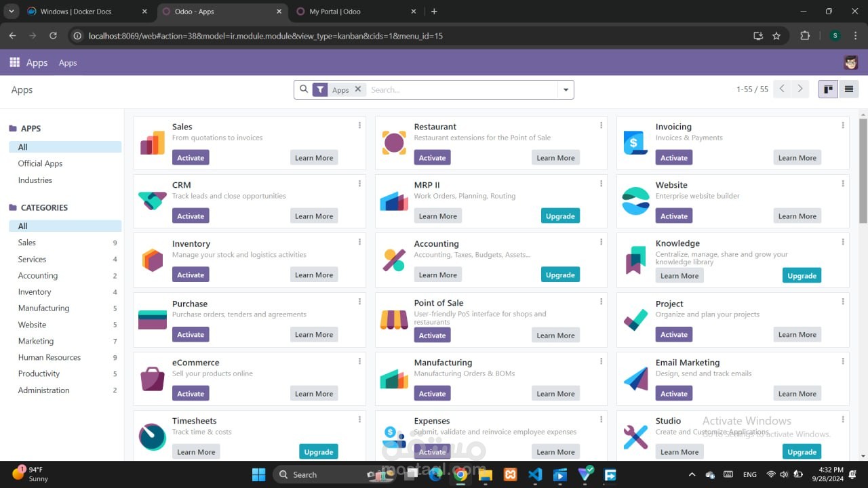
Task: Click the Sales app icon
Action: (153, 143)
